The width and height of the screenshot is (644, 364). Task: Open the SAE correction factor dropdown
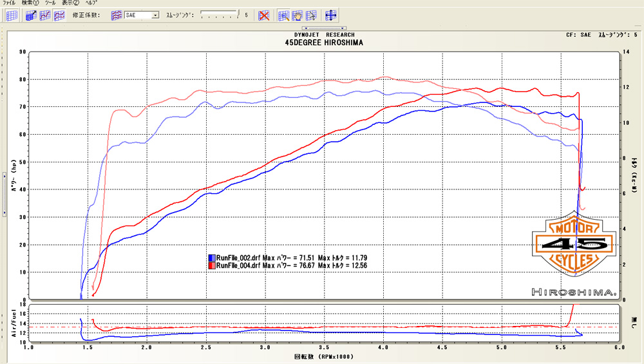[x=156, y=15]
